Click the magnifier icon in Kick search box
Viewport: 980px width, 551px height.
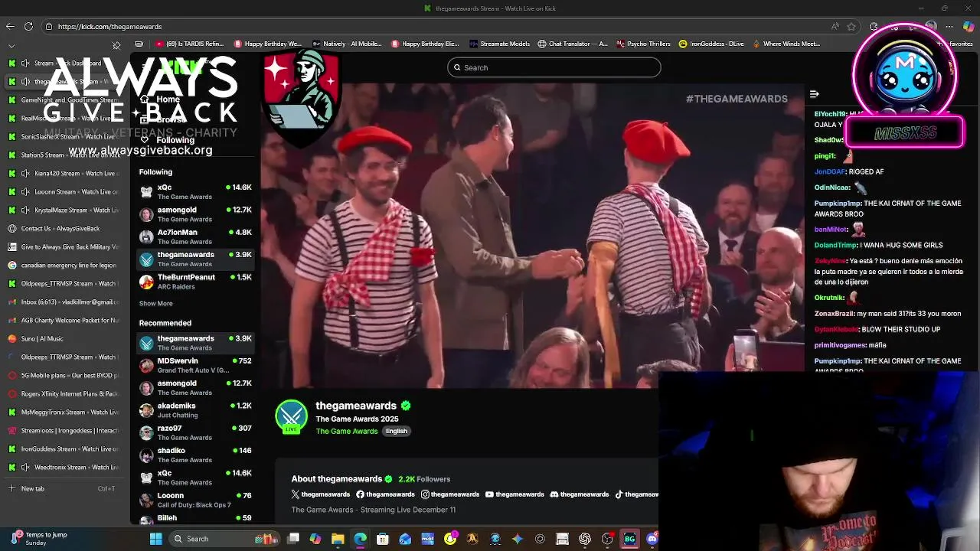click(457, 67)
